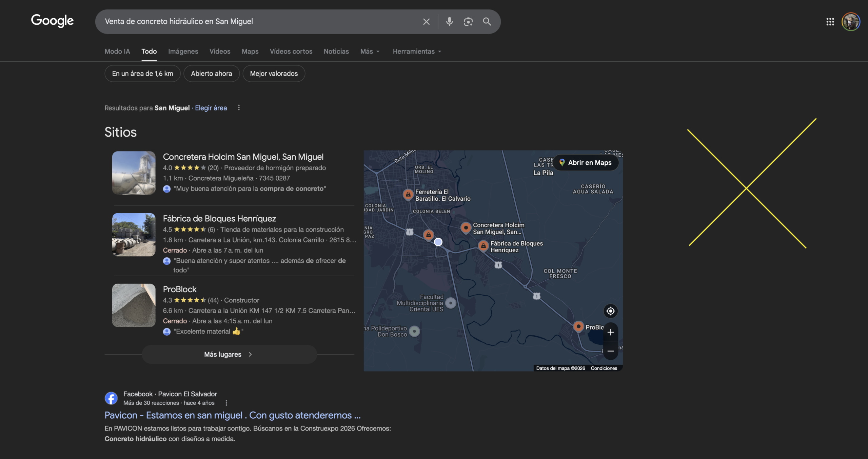Open the Google account profile picture
868x459 pixels.
click(851, 22)
